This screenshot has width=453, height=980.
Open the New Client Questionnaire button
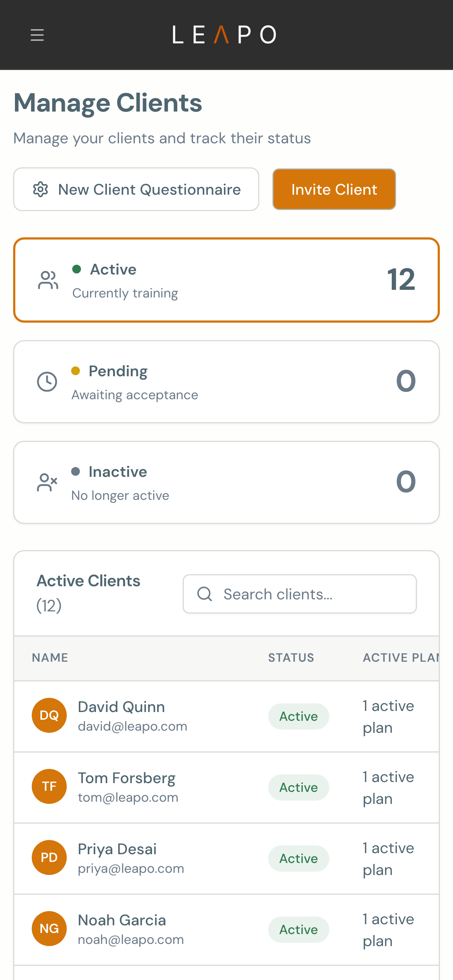click(136, 189)
